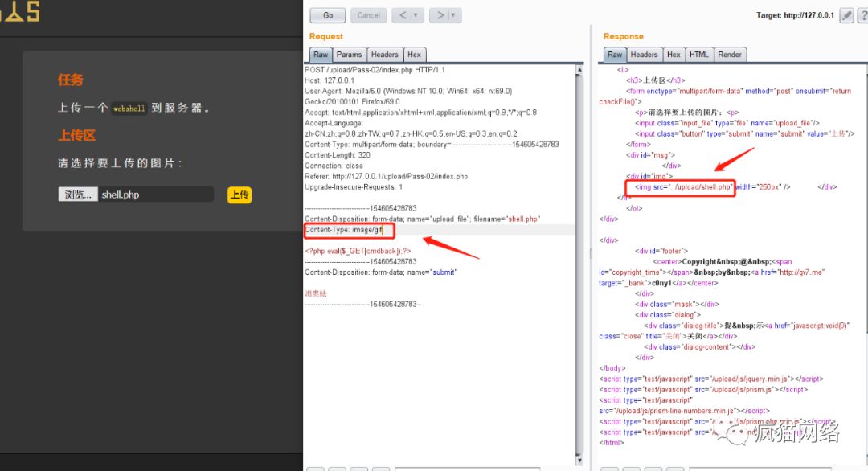Click the Response section heading
868x471 pixels.
(624, 36)
